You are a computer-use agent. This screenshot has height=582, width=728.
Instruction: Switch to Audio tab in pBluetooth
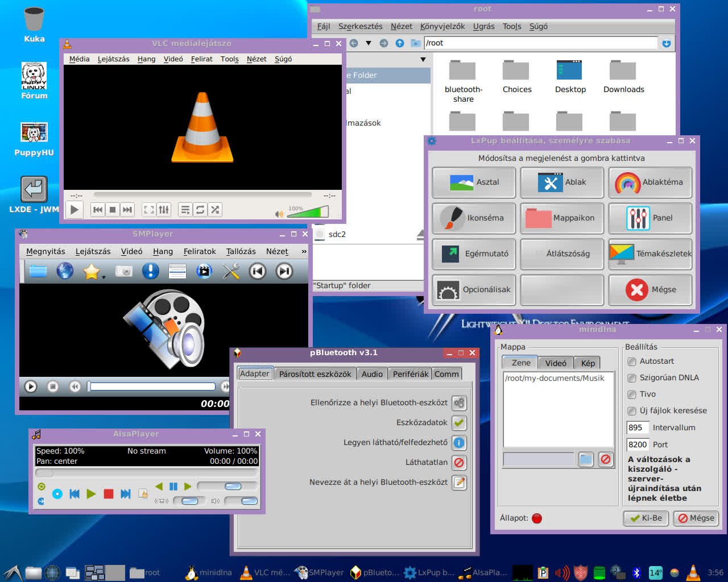point(372,373)
